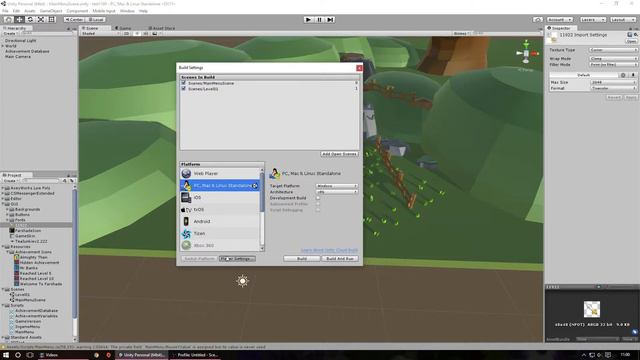Toggle the Local handle rotation button
This screenshot has width=640, height=360.
point(96,19)
